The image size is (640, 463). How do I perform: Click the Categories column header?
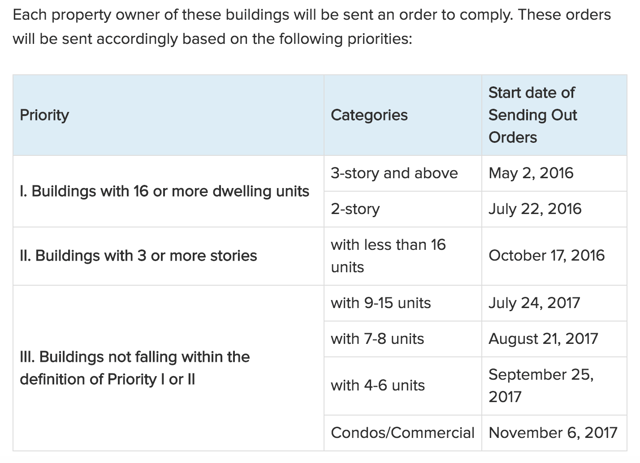[402, 115]
